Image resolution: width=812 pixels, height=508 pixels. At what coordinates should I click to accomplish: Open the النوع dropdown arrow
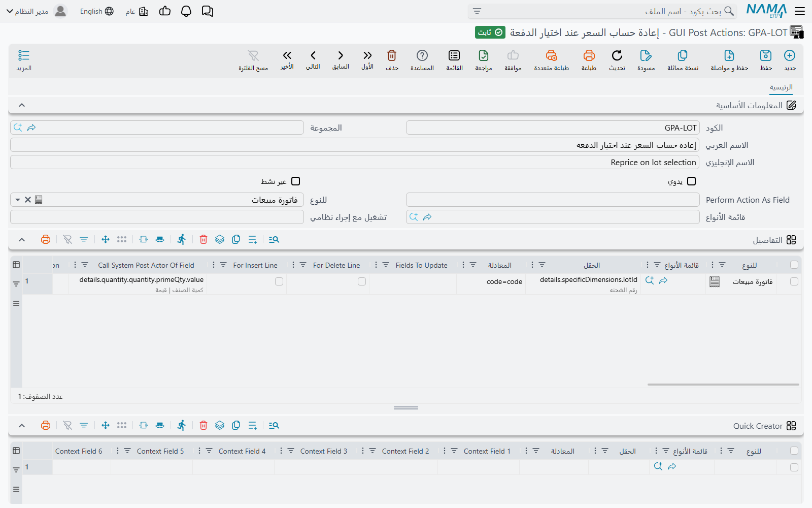click(x=18, y=200)
